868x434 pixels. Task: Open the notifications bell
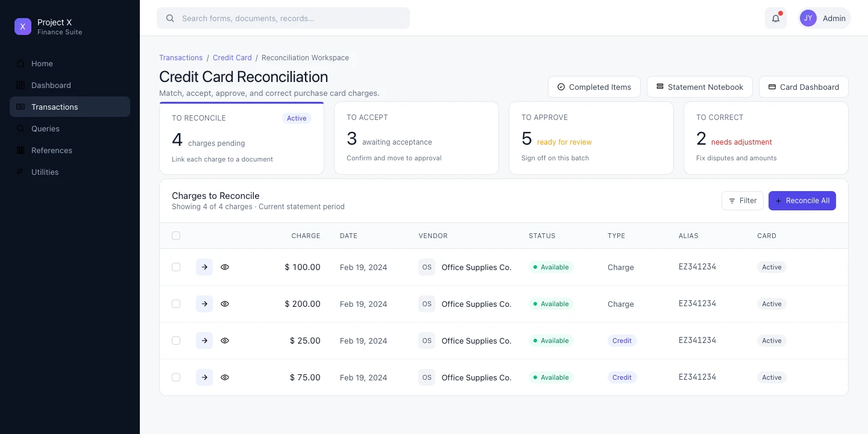coord(776,18)
